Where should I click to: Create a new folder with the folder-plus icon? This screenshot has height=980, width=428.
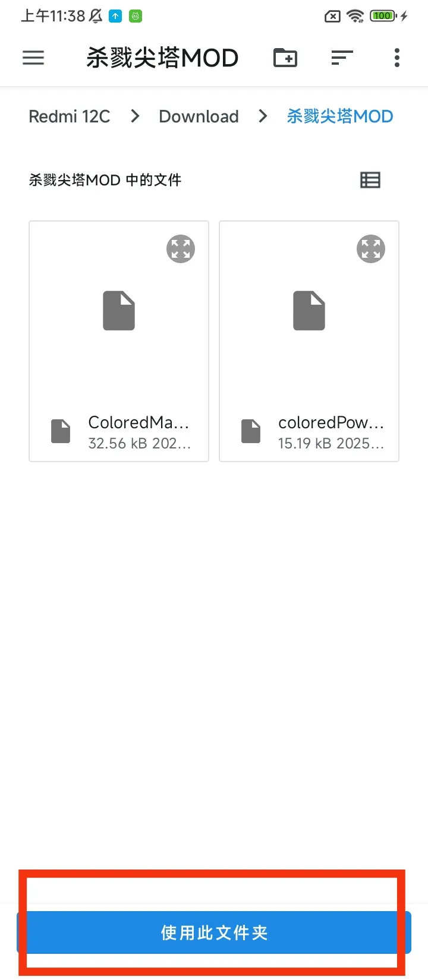285,58
